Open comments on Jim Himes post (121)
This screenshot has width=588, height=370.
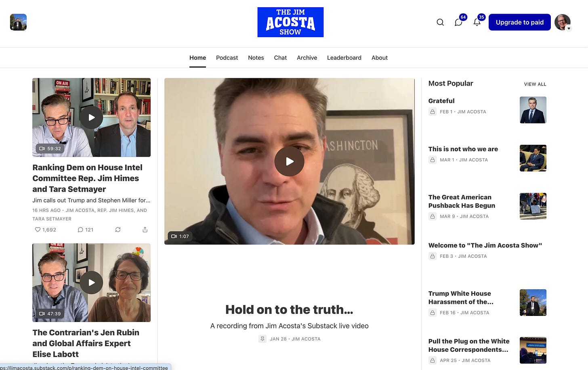(85, 230)
